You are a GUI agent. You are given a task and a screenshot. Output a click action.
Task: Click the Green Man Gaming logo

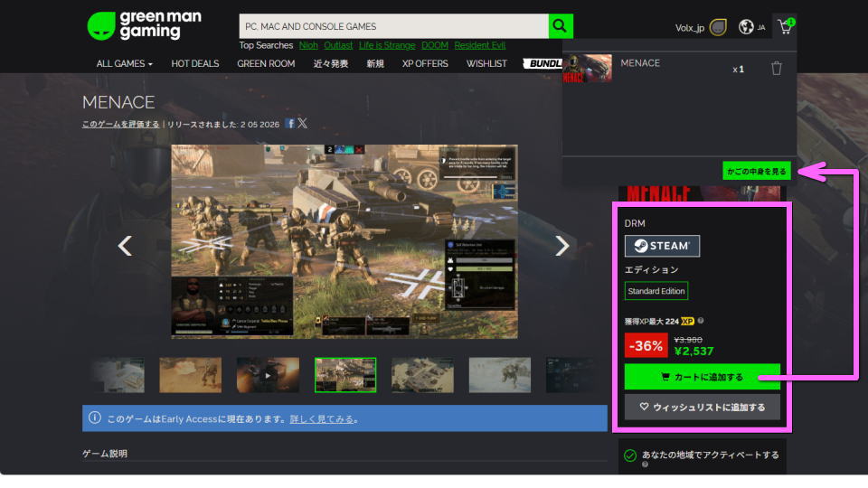145,25
